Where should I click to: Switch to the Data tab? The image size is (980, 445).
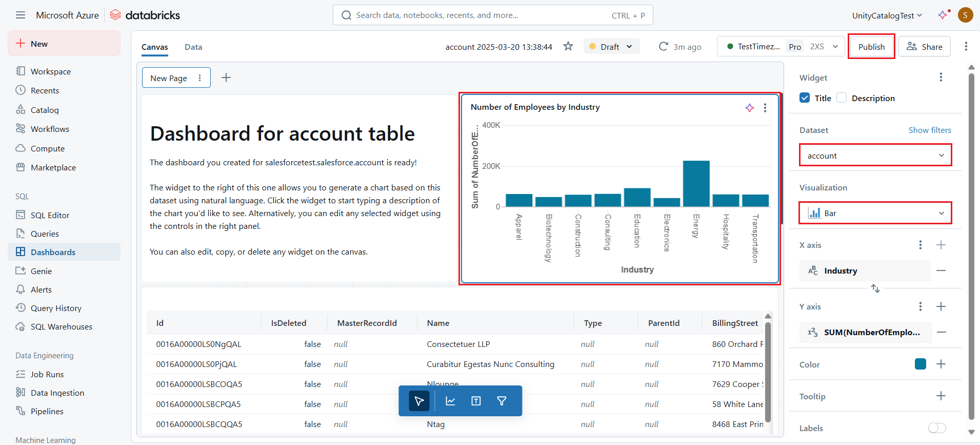click(193, 47)
